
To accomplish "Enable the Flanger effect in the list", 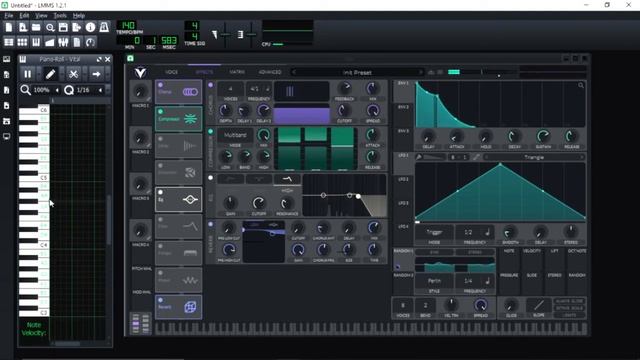I will tap(160, 246).
